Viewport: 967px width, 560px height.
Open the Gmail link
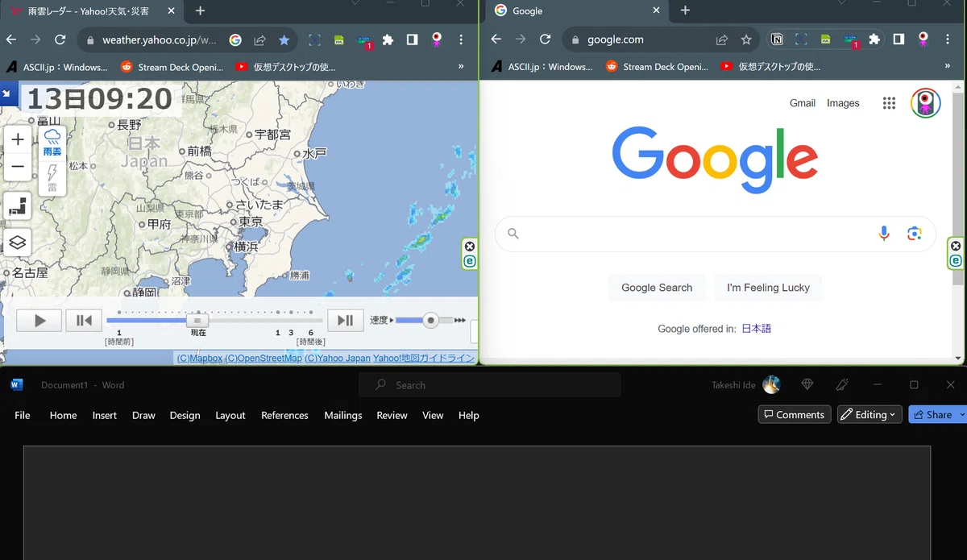tap(803, 103)
